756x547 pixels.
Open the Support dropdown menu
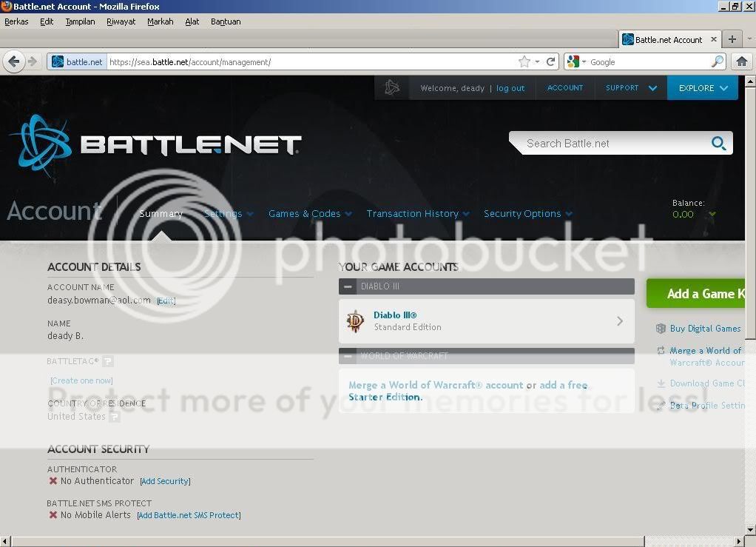click(x=631, y=88)
